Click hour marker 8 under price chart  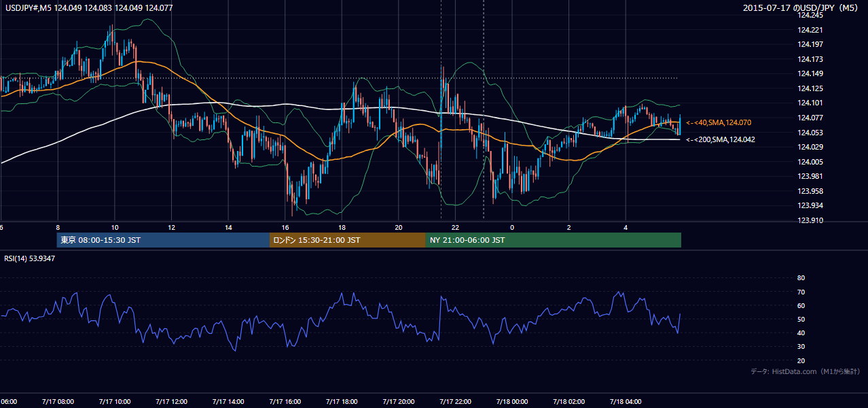(58, 227)
